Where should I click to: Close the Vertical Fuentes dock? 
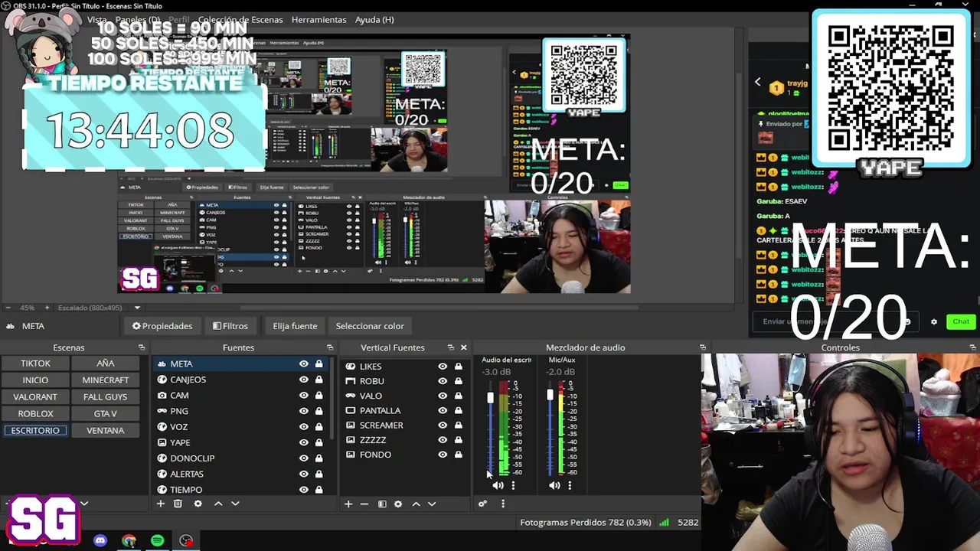point(463,347)
